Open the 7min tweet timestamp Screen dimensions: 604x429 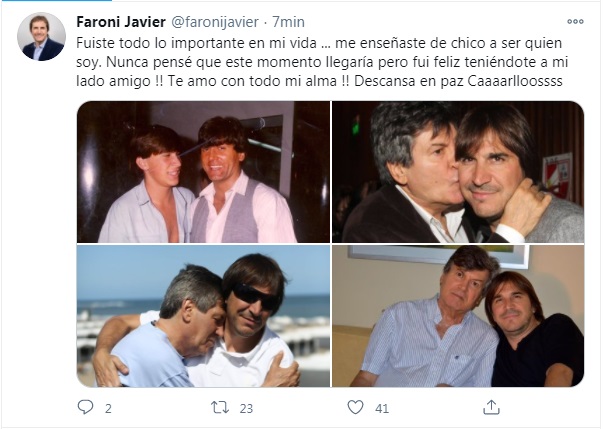point(289,22)
